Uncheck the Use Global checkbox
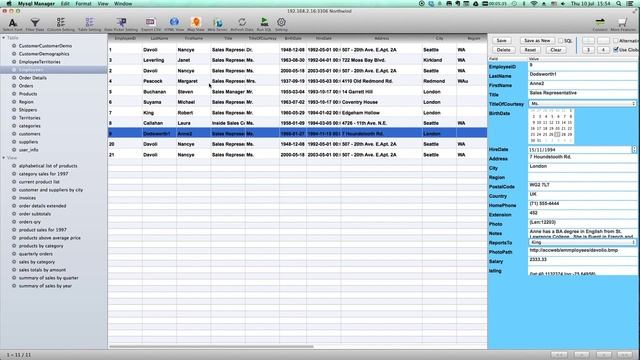This screenshot has height=360, width=640. pyautogui.click(x=616, y=49)
